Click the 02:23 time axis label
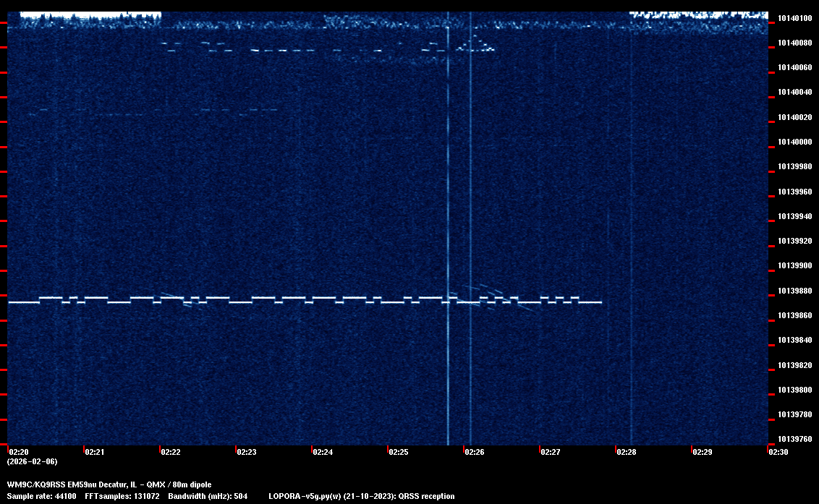The width and height of the screenshot is (819, 504). coord(246,452)
